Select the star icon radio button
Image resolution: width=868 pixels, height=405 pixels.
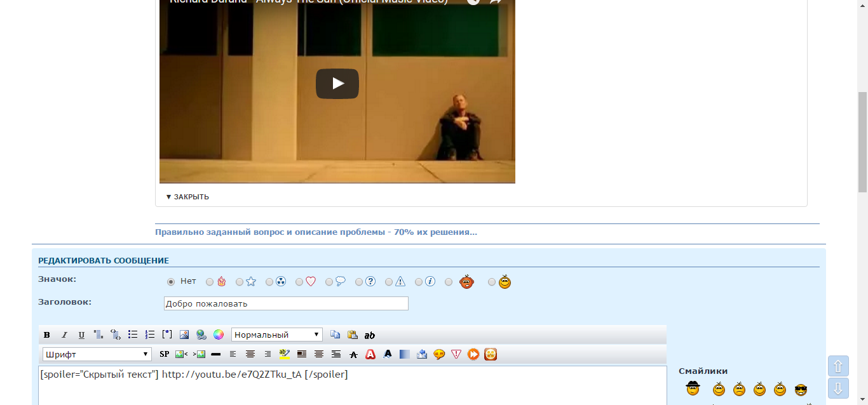coord(240,282)
